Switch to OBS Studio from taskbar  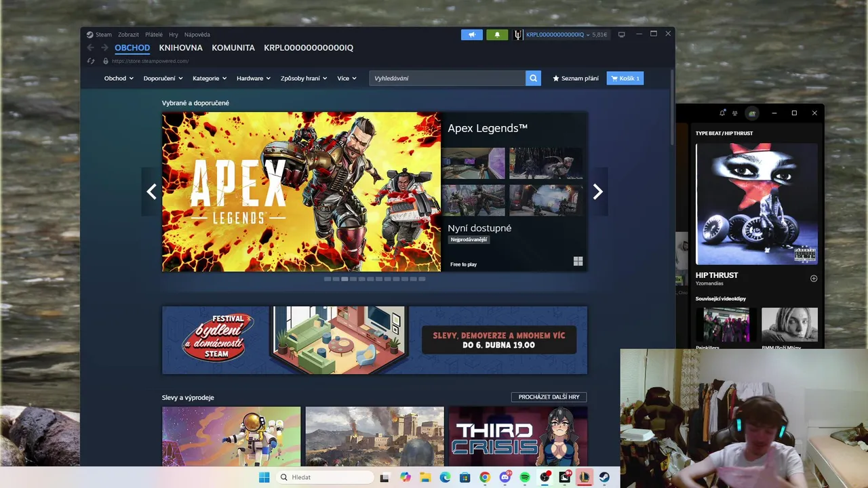tap(545, 477)
